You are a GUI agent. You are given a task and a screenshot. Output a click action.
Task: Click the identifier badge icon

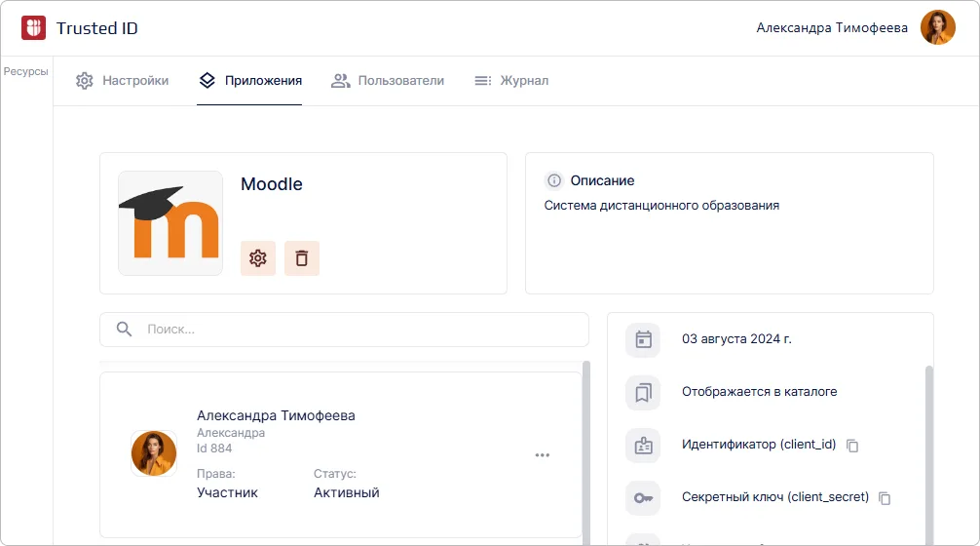[x=643, y=446]
